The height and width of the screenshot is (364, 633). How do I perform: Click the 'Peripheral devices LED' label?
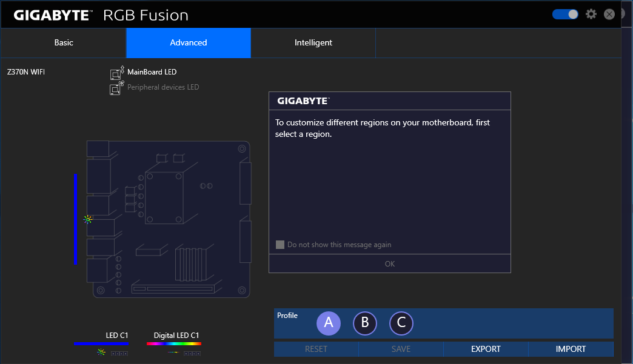(163, 87)
